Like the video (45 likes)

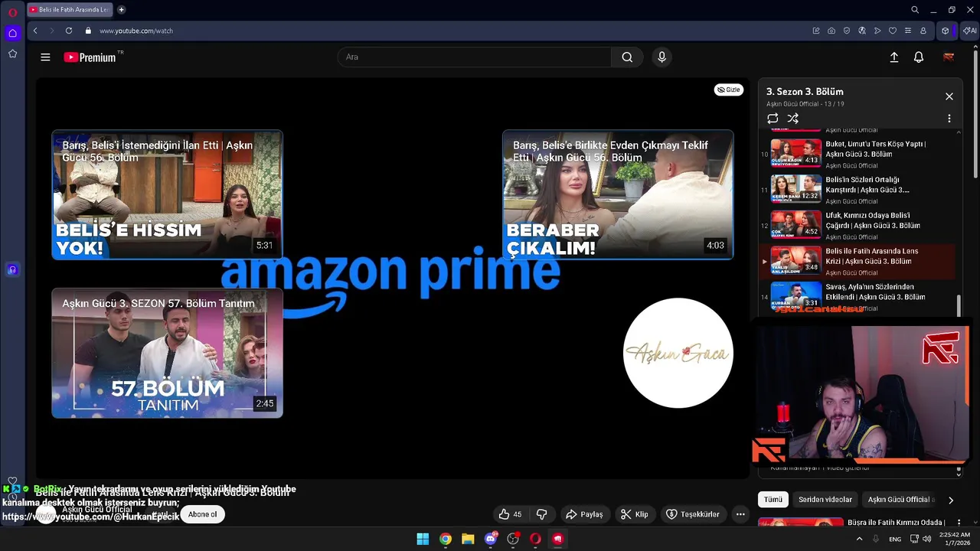[x=510, y=514]
